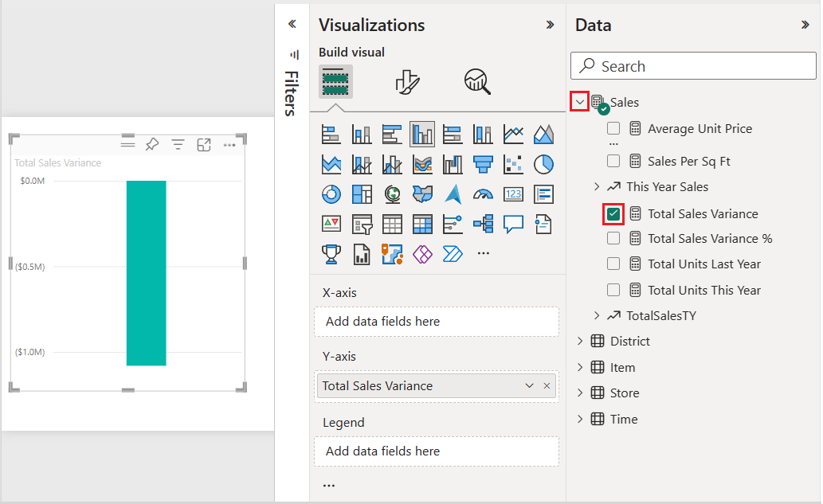
Task: Uncheck Total Sales Variance field
Action: 613,213
